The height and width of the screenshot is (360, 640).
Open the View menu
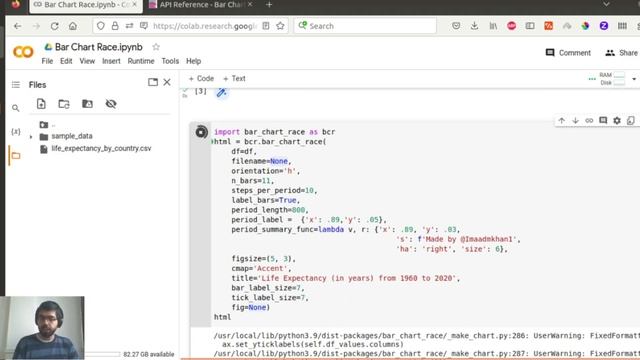87,61
